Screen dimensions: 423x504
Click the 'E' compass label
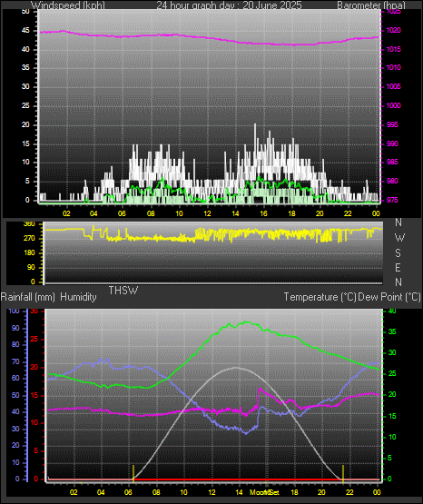[398, 267]
